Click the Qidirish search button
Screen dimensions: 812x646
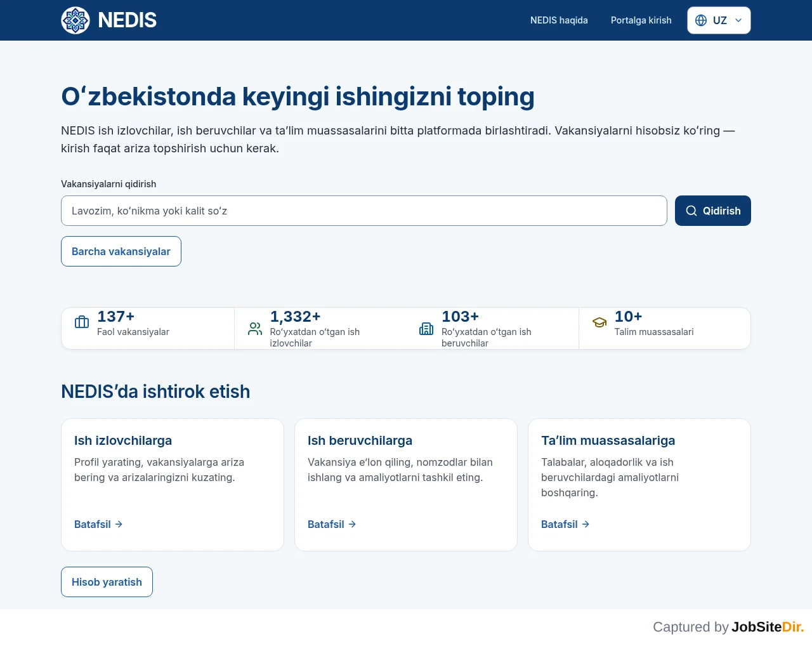pos(713,211)
